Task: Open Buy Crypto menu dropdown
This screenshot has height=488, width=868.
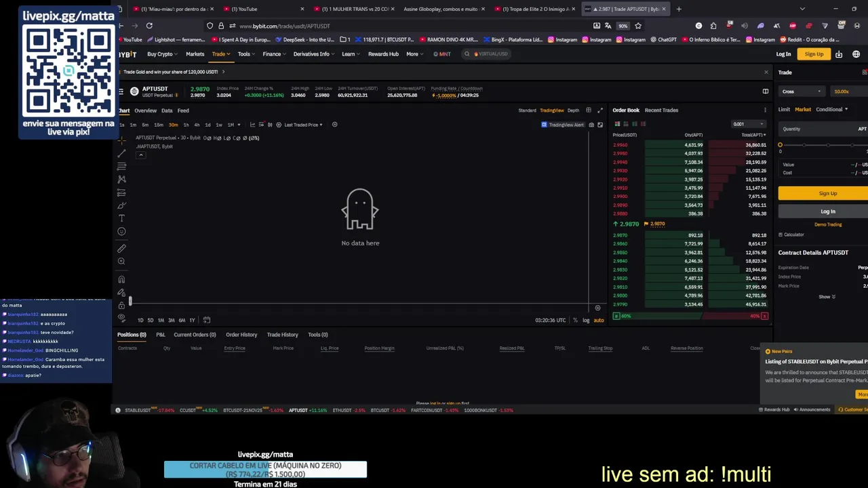Action: tap(162, 54)
